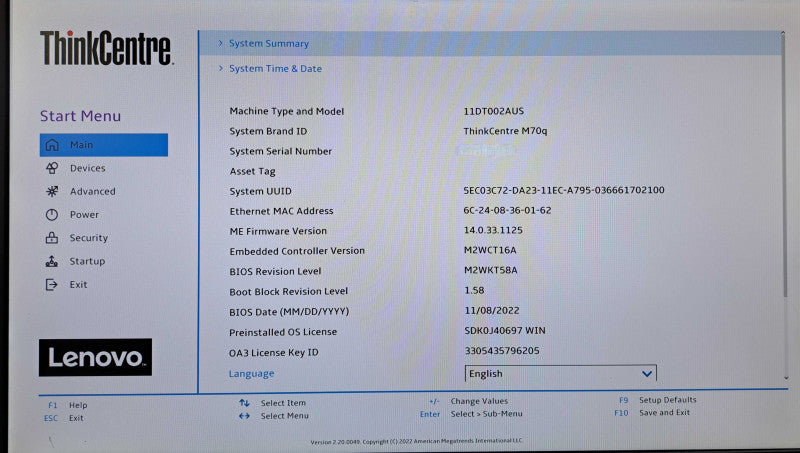Viewport: 800px width, 453px height.
Task: Click the OA3 License Key ID label
Action: tap(273, 353)
